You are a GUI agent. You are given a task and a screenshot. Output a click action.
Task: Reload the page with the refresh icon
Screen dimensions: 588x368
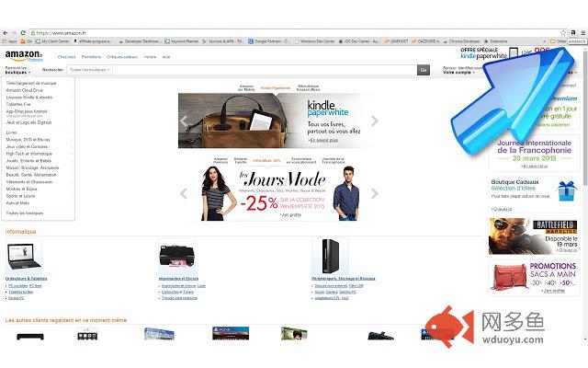pyautogui.click(x=23, y=33)
